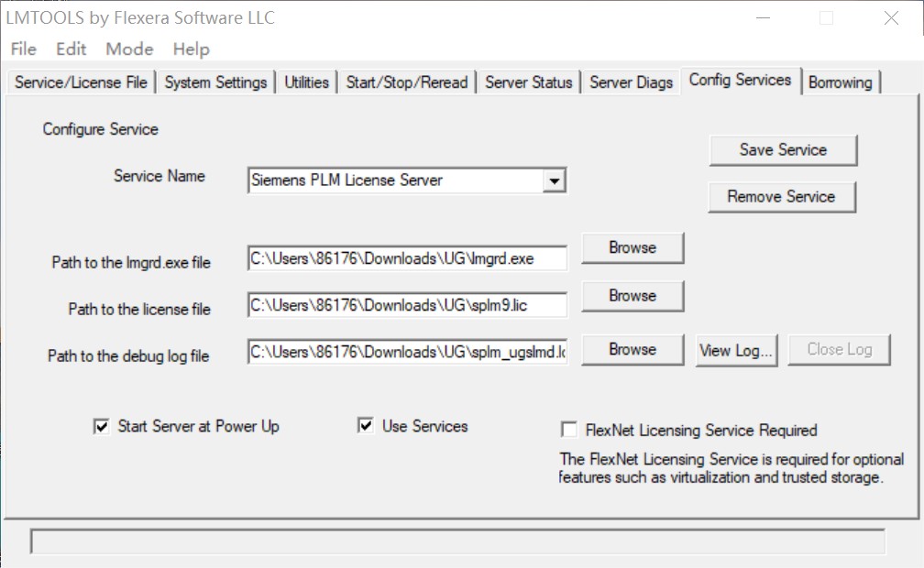The image size is (924, 568).
Task: Click the Close Log button
Action: (839, 350)
